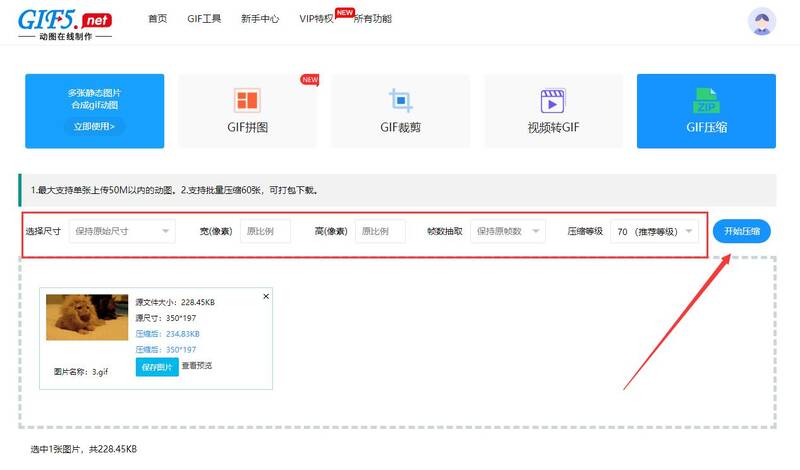Expand the 保持原帧数 dropdown arrow
This screenshot has height=470, width=800.
click(536, 231)
